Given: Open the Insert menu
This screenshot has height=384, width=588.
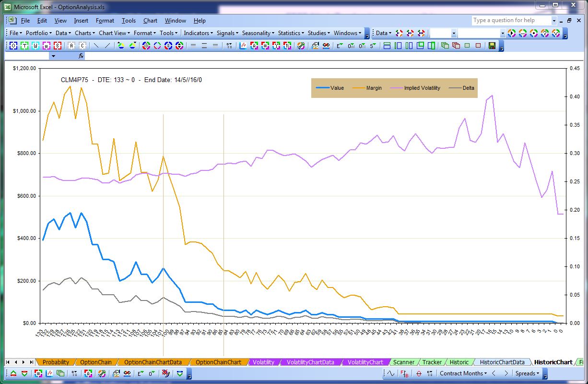Looking at the screenshot, I should coord(81,21).
